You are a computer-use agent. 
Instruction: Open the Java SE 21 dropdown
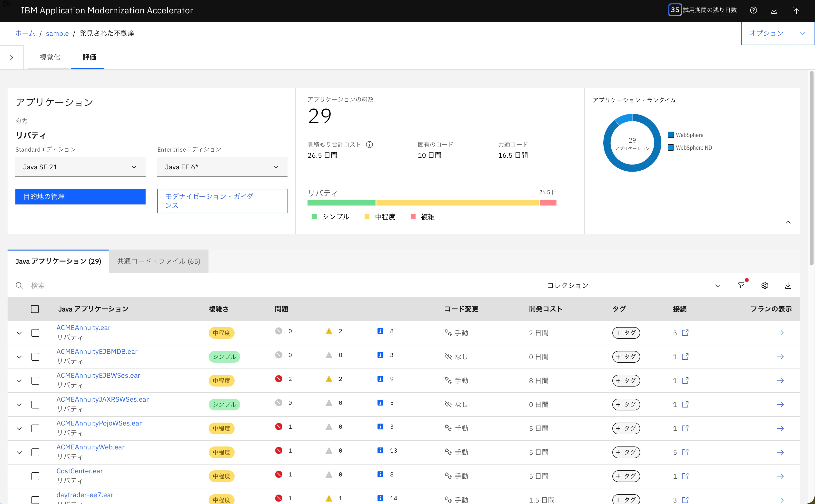[80, 167]
